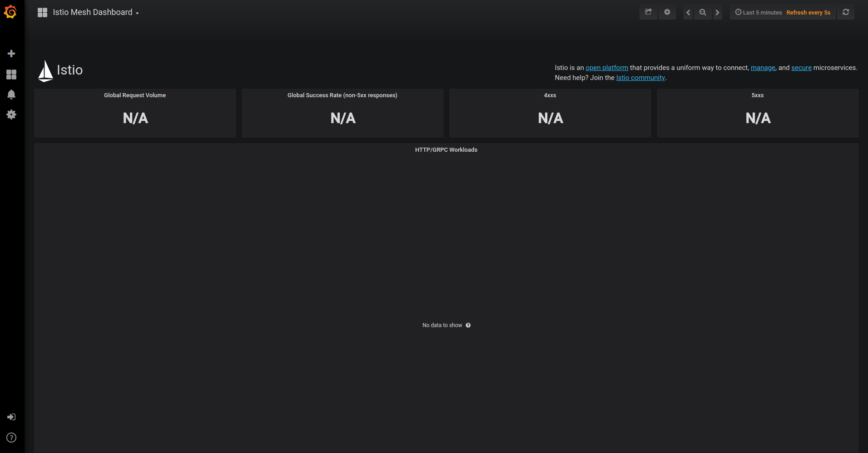Follow the open platform link

(606, 68)
